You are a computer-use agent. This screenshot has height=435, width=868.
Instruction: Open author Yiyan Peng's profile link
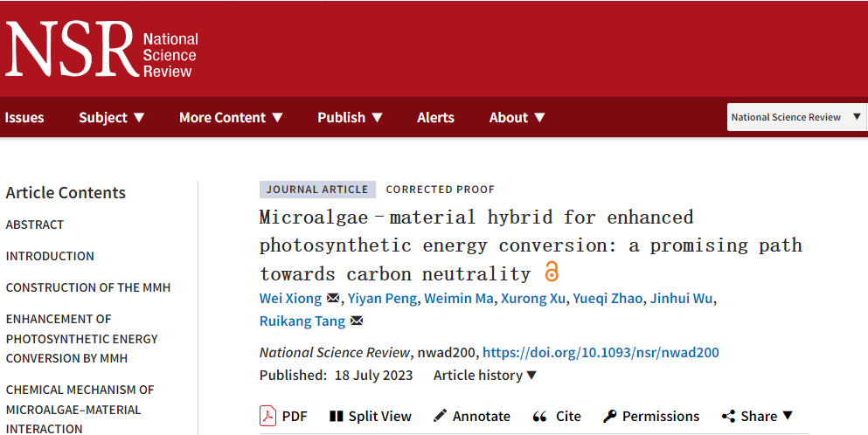click(382, 299)
